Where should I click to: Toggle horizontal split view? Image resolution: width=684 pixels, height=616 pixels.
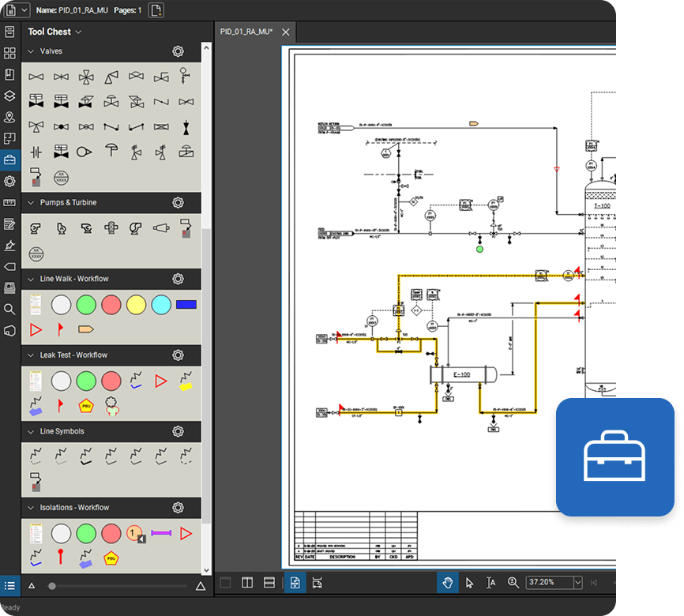click(x=269, y=583)
